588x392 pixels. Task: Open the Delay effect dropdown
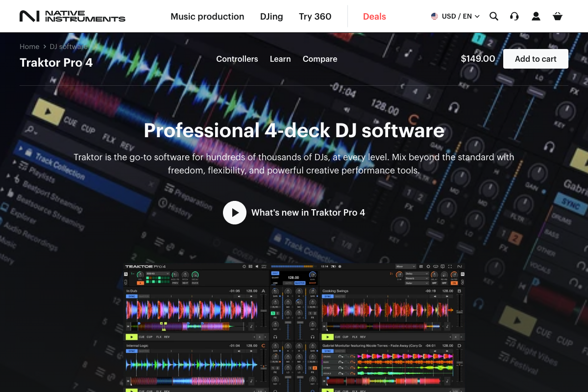pos(417,273)
